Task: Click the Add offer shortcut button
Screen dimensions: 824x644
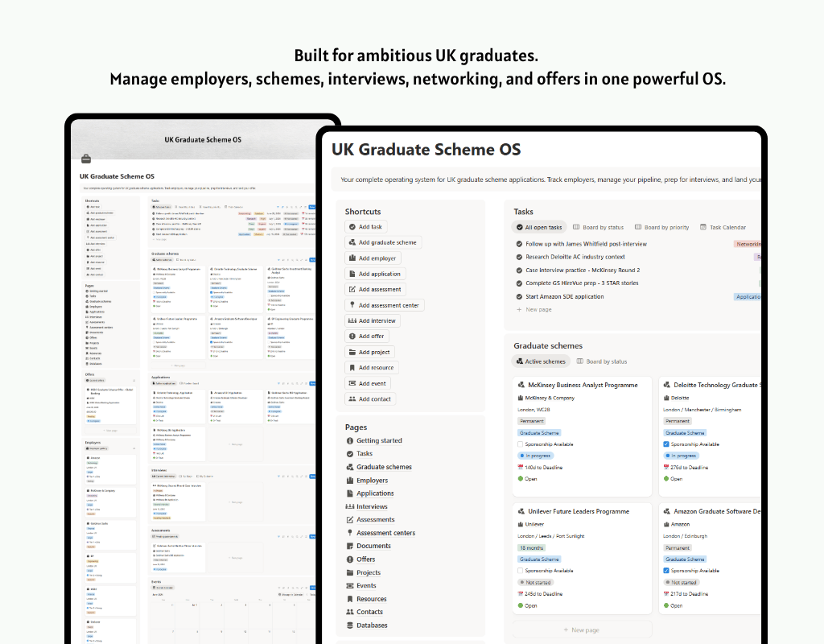Action: point(367,336)
